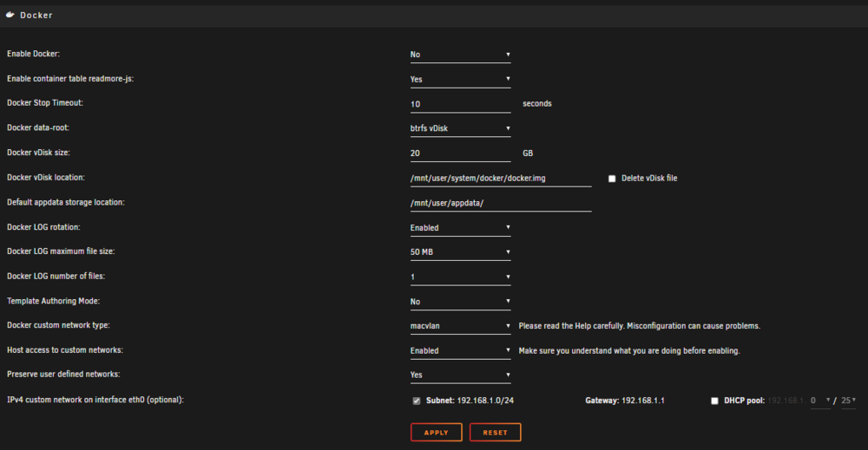Click Docker LOG maximum file size label

point(61,251)
